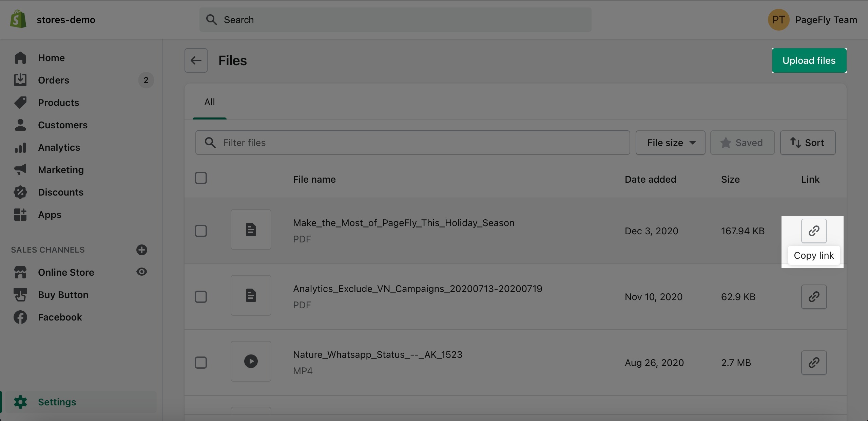
Task: Click the Upload files button
Action: 809,60
